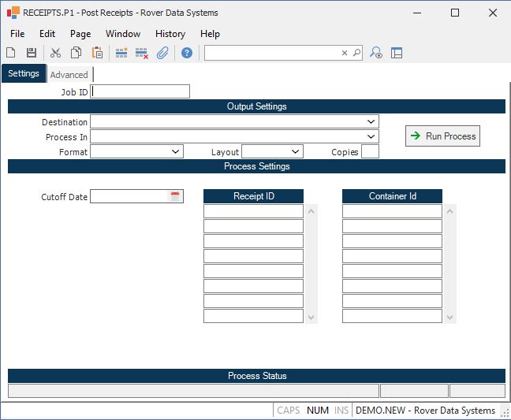The height and width of the screenshot is (420, 511).
Task: Click into the Job ID field
Action: tap(140, 91)
